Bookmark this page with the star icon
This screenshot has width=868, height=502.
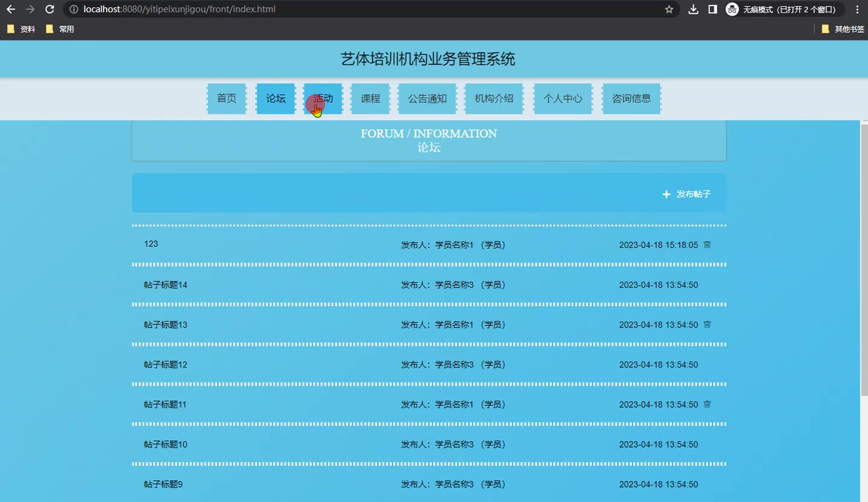coord(669,10)
